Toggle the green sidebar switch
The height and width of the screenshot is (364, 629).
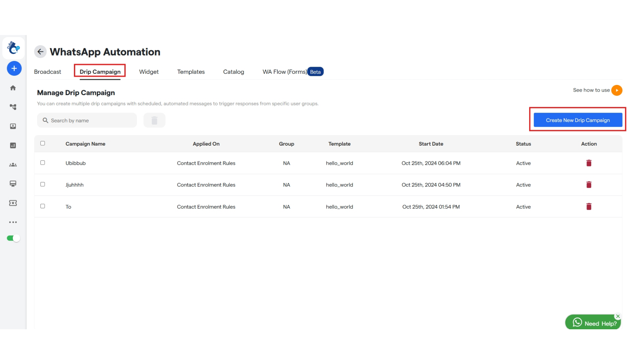point(13,238)
